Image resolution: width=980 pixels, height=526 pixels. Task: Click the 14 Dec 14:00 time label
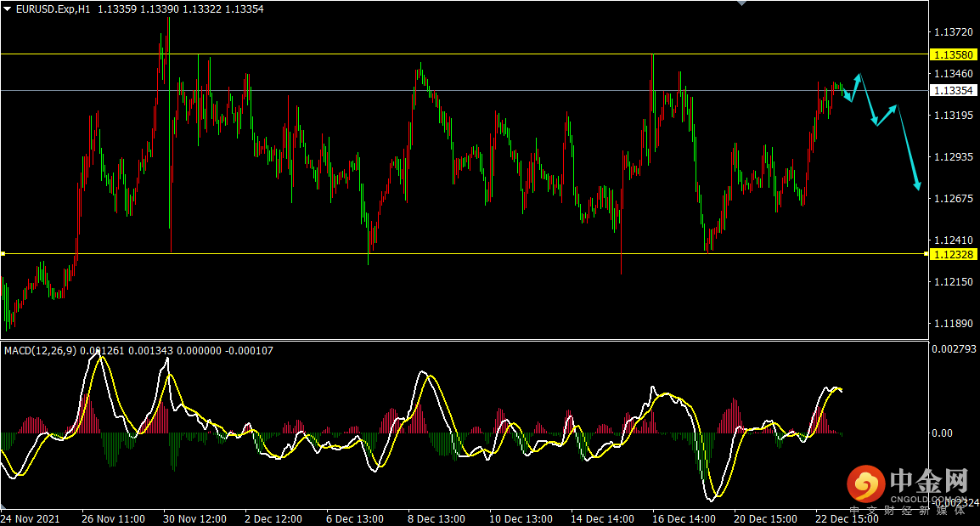(x=602, y=519)
